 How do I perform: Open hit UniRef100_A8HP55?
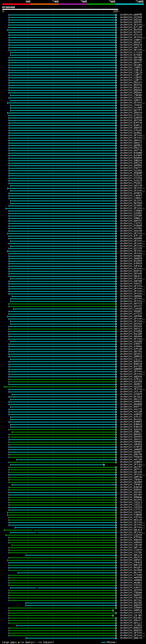click(131, 15)
